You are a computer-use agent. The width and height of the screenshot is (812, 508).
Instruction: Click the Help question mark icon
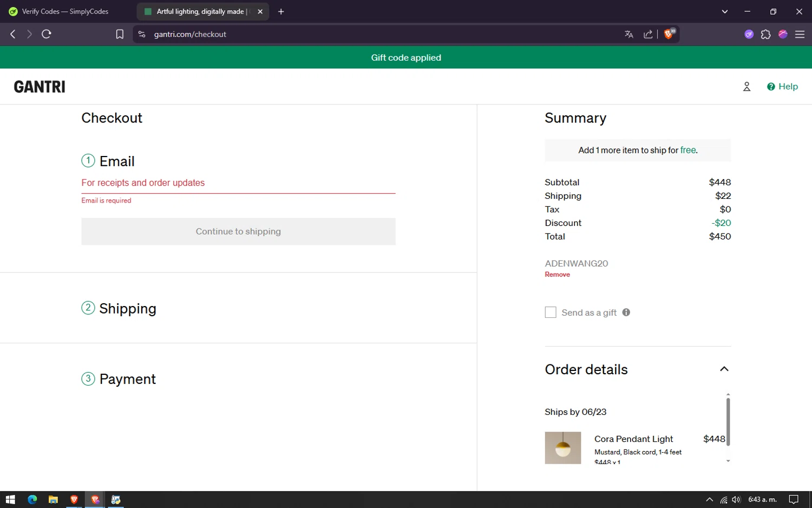(x=771, y=87)
